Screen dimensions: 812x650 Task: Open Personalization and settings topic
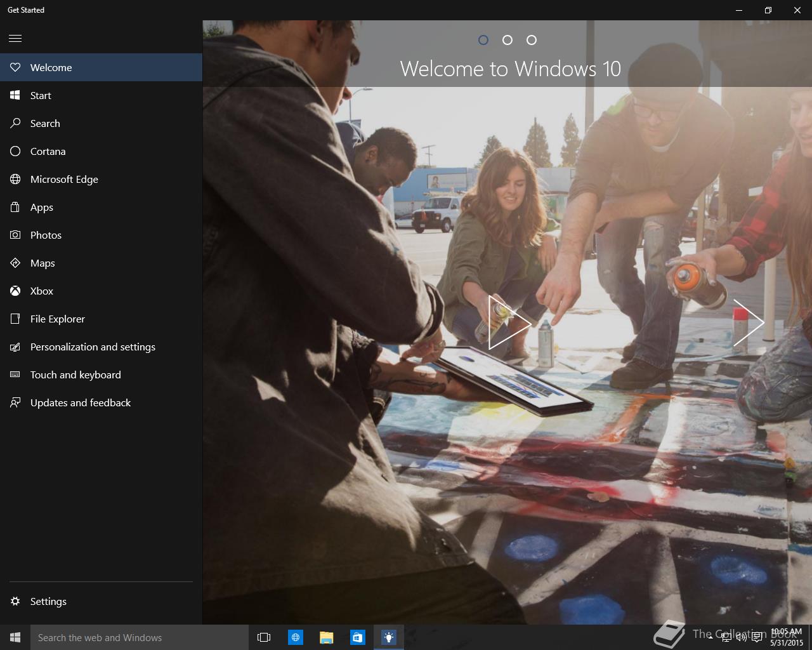coord(101,347)
